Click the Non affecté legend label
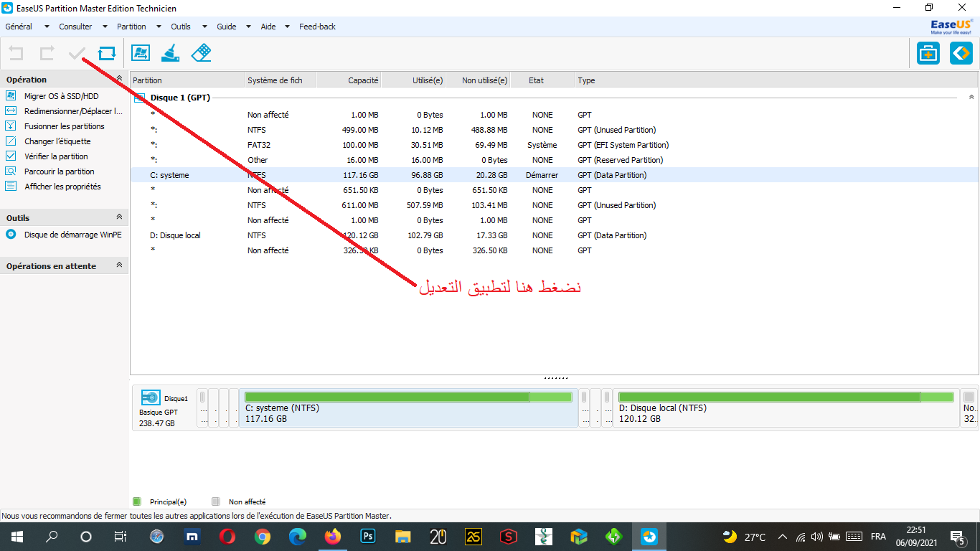The image size is (980, 551). [247, 502]
